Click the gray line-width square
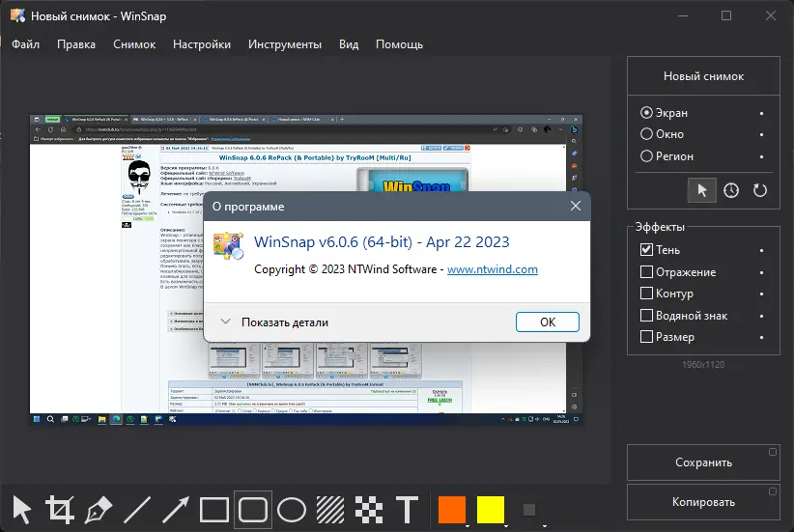Image resolution: width=794 pixels, height=532 pixels. point(529,509)
